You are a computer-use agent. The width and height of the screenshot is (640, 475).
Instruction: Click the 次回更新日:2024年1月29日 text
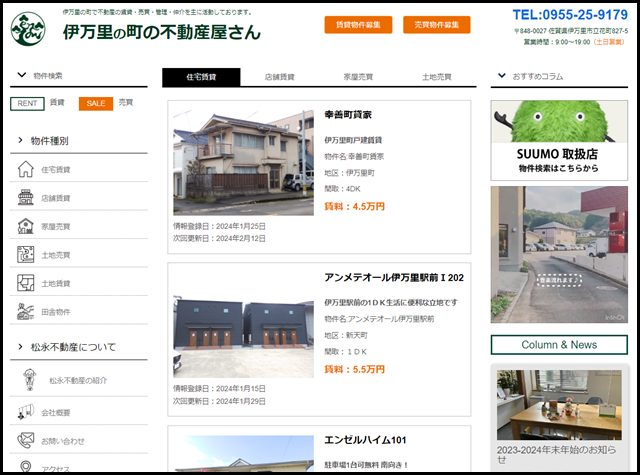coord(219,402)
